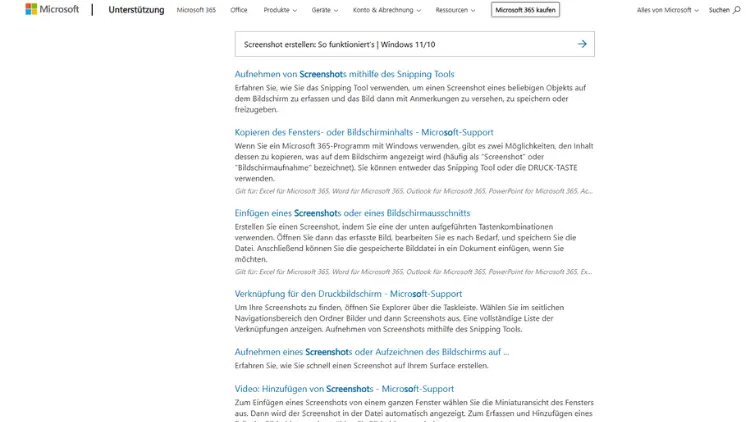Viewport: 750px width, 422px height.
Task: Open Video: Hinzufügen von Screenshots result
Action: [344, 389]
